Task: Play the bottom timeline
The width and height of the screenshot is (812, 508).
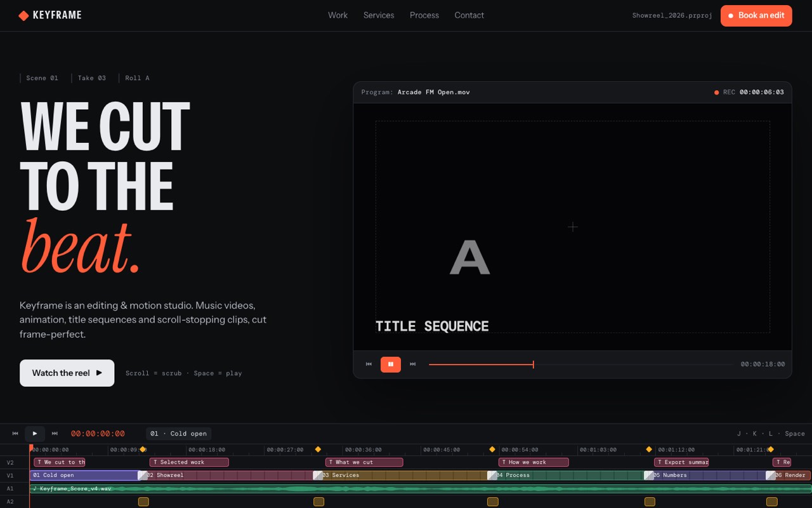Action: point(35,434)
